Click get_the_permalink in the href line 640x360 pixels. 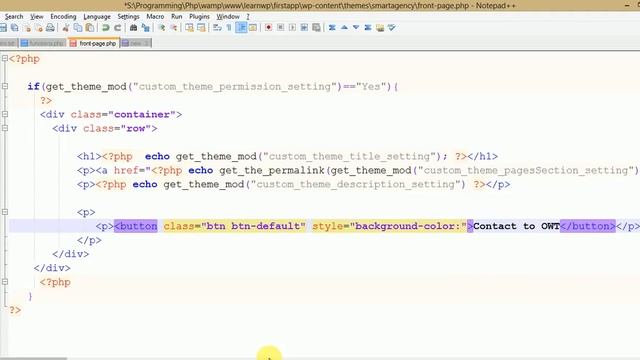(271, 170)
